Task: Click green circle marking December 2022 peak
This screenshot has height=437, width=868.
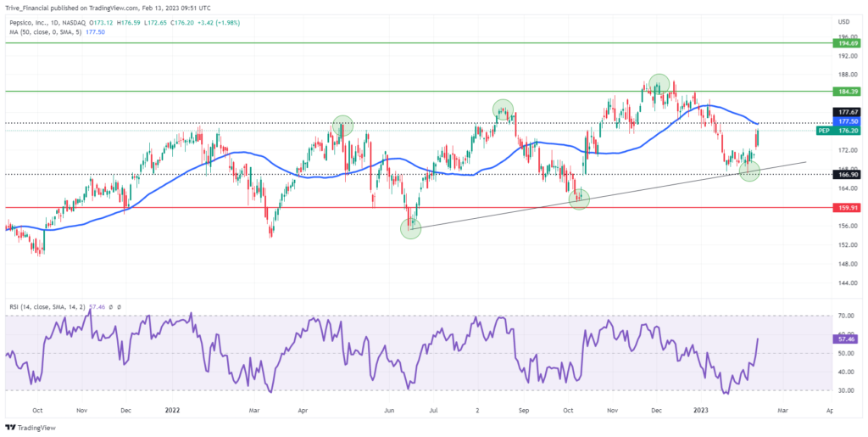Action: 659,84
